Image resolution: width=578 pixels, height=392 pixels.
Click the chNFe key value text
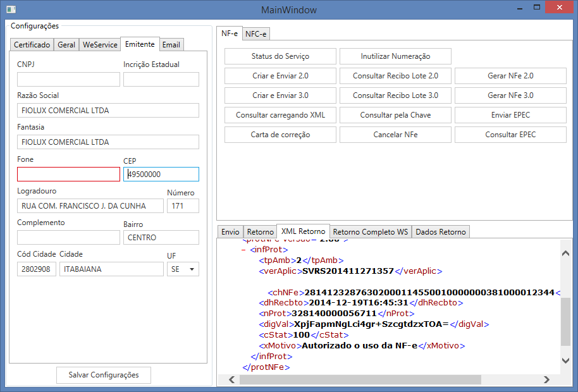click(x=429, y=293)
